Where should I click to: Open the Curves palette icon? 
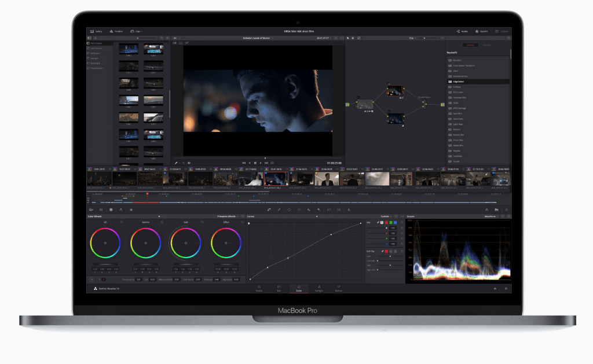pyautogui.click(x=269, y=209)
